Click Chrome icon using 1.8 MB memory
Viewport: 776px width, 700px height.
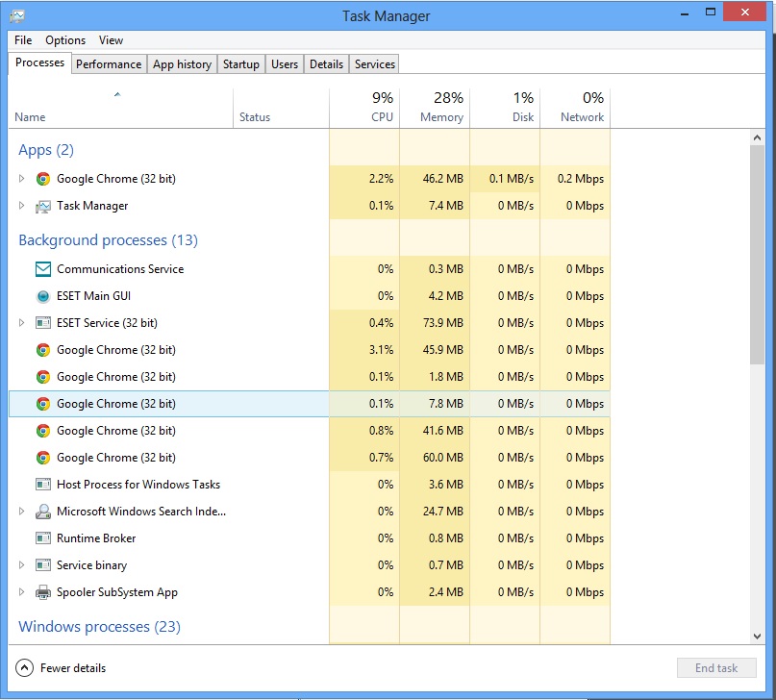click(43, 377)
